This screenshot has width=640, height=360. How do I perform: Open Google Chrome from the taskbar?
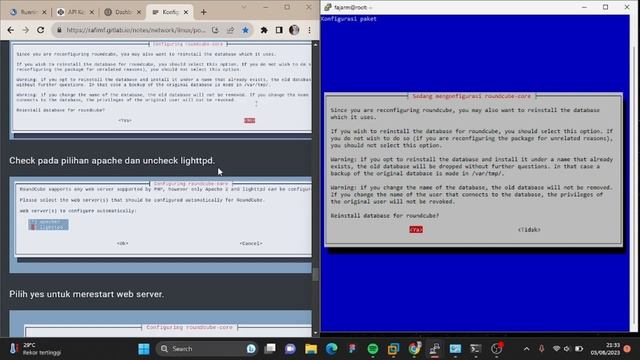click(x=414, y=349)
